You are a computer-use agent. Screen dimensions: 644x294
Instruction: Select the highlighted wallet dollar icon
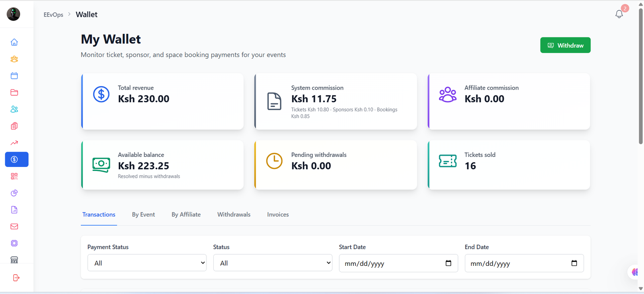[x=17, y=159]
